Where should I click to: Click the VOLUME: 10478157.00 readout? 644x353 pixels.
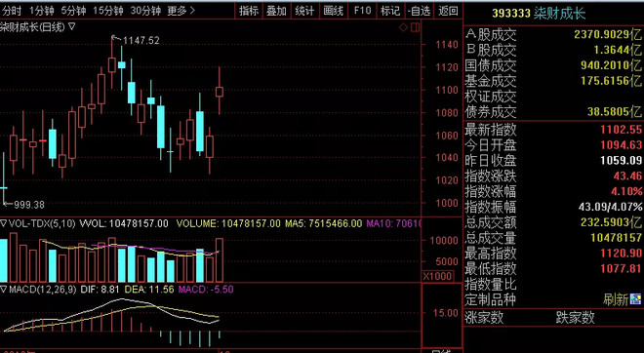pos(228,223)
